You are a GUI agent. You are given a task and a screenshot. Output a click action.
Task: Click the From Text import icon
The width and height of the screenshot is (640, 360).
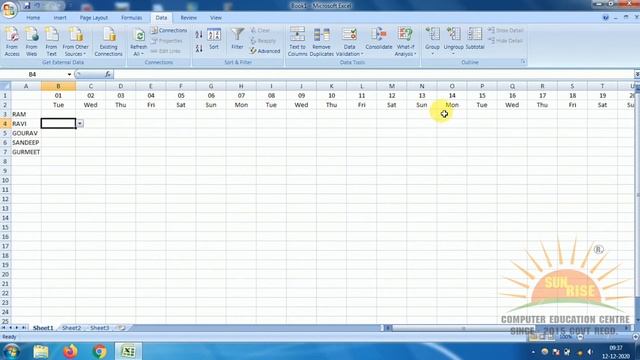(51, 42)
